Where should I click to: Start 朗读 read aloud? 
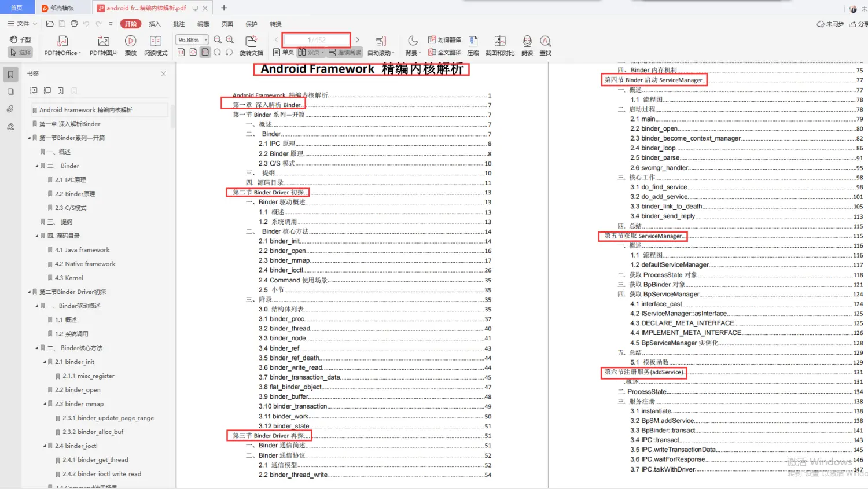pyautogui.click(x=527, y=46)
